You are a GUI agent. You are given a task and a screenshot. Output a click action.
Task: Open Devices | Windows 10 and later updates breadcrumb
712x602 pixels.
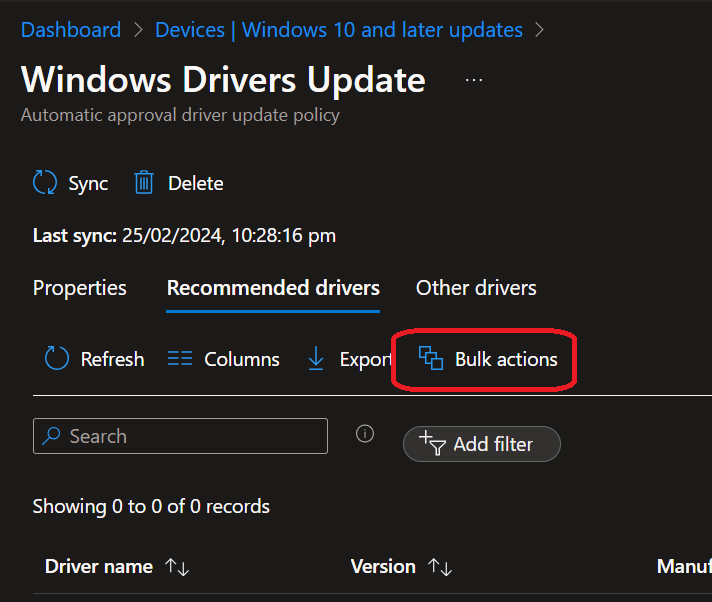tap(338, 30)
